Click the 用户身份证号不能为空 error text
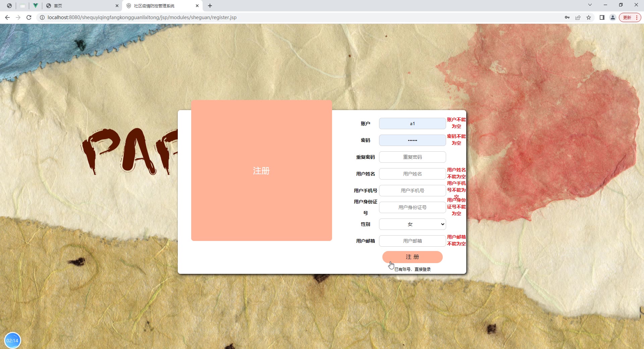 [x=456, y=207]
